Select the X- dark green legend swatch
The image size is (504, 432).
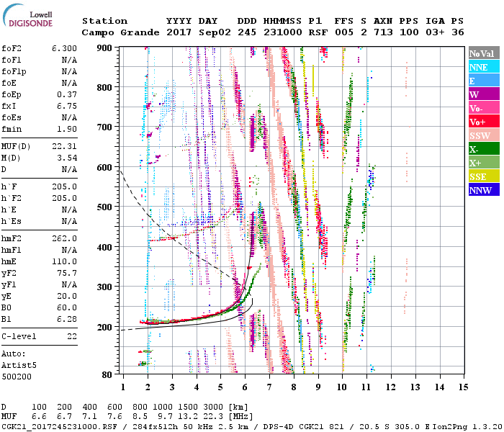[484, 149]
